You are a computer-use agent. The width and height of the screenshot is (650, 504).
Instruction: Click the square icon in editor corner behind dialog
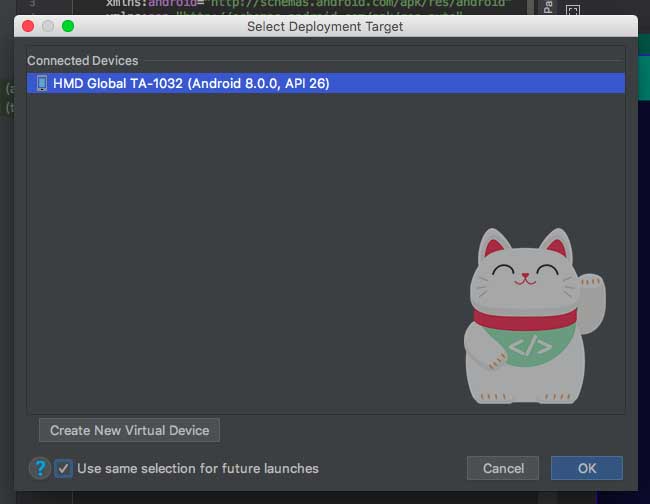(x=573, y=10)
